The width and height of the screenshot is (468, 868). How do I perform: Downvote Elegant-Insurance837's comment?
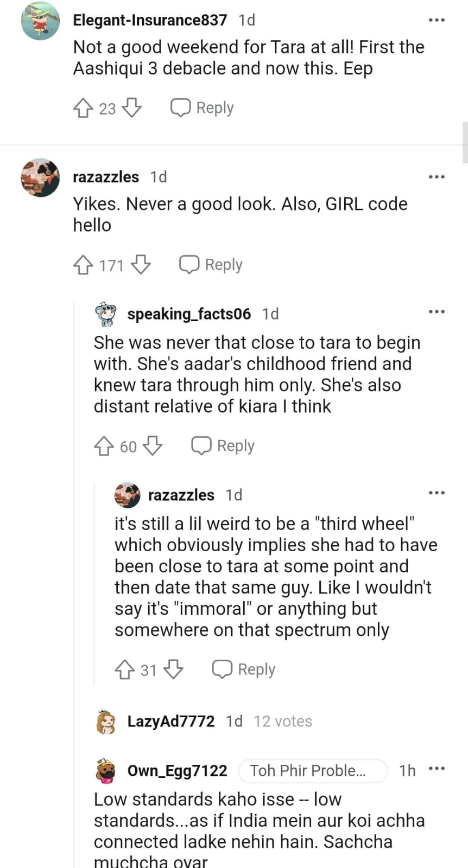(132, 108)
